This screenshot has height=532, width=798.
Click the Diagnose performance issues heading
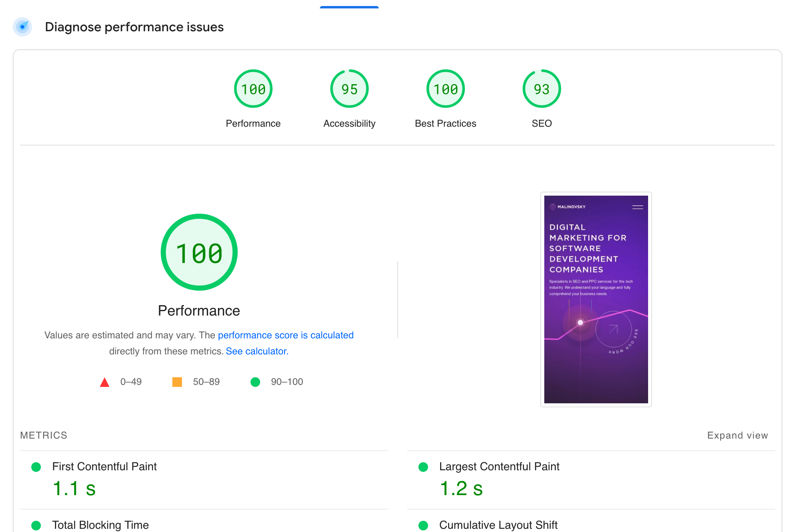(134, 27)
